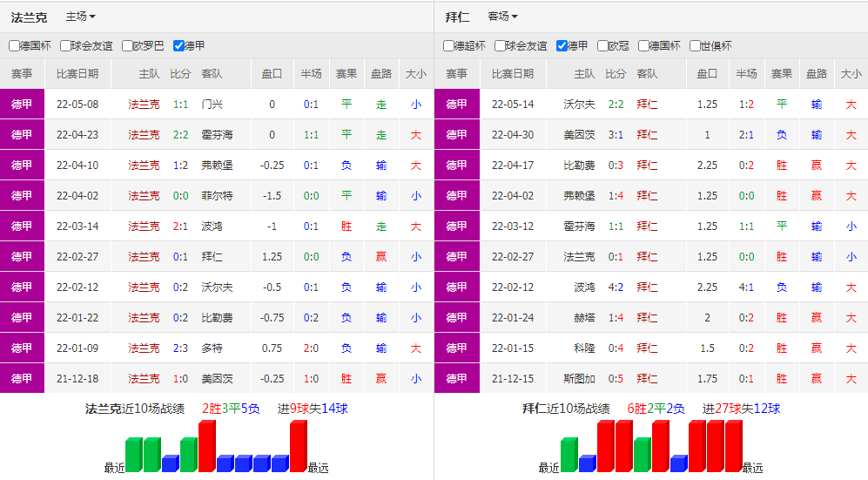Uncheck the 德甲 checkbox under 拜仁
Viewport: 868px width, 480px height.
click(x=562, y=46)
